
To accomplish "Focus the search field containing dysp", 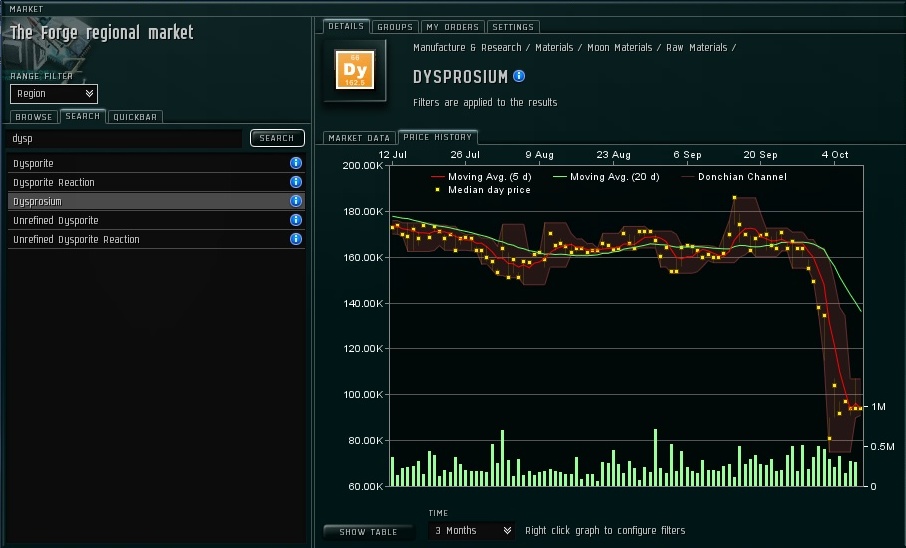I will point(124,138).
